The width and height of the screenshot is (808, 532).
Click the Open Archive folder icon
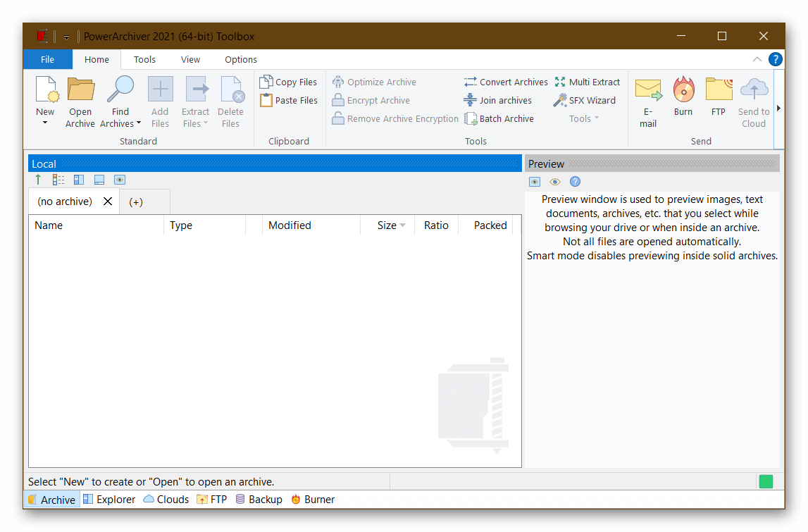coord(81,89)
